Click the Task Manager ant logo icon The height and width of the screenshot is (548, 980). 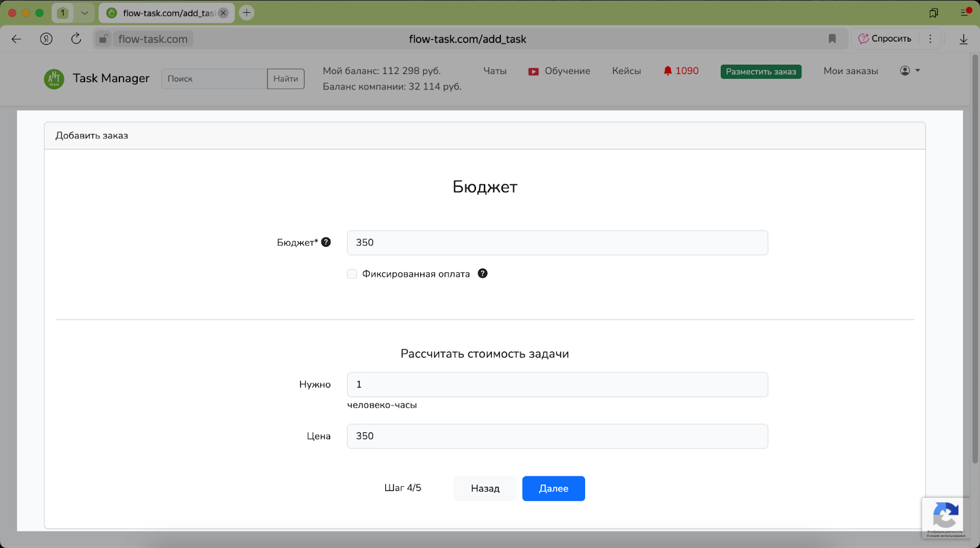pos(54,78)
